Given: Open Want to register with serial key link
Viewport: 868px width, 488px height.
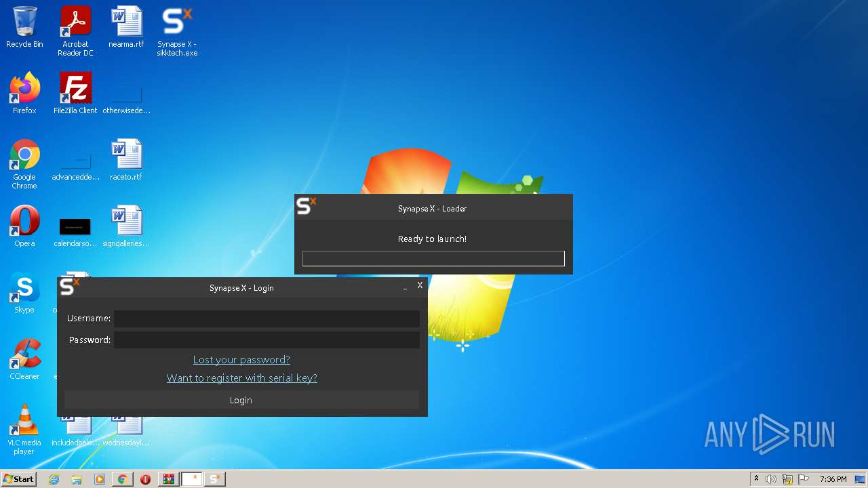Looking at the screenshot, I should (242, 378).
